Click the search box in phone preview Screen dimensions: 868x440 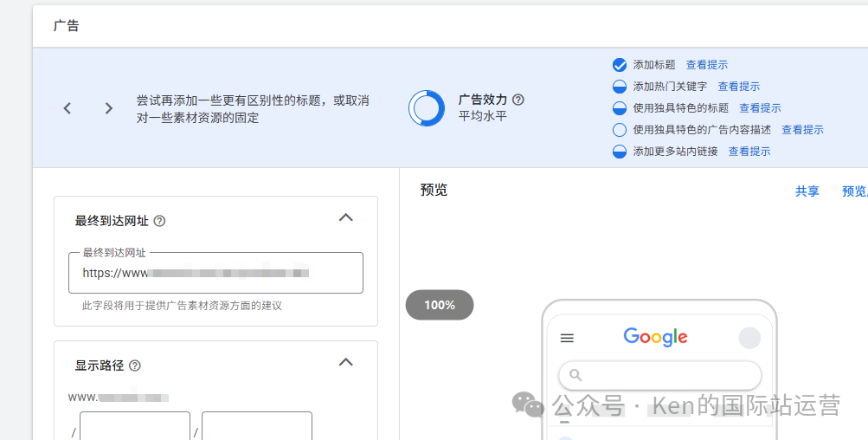coord(659,375)
